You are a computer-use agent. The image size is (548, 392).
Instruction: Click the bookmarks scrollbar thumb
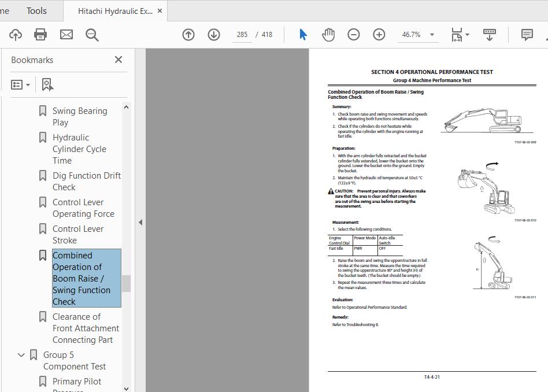coord(126,283)
